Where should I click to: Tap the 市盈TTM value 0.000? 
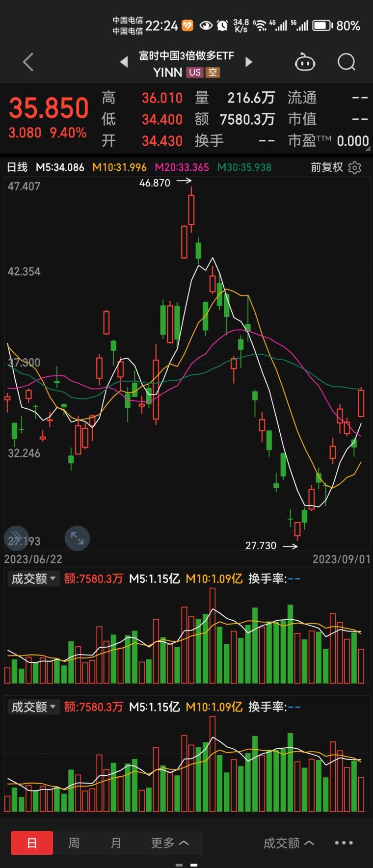click(353, 141)
